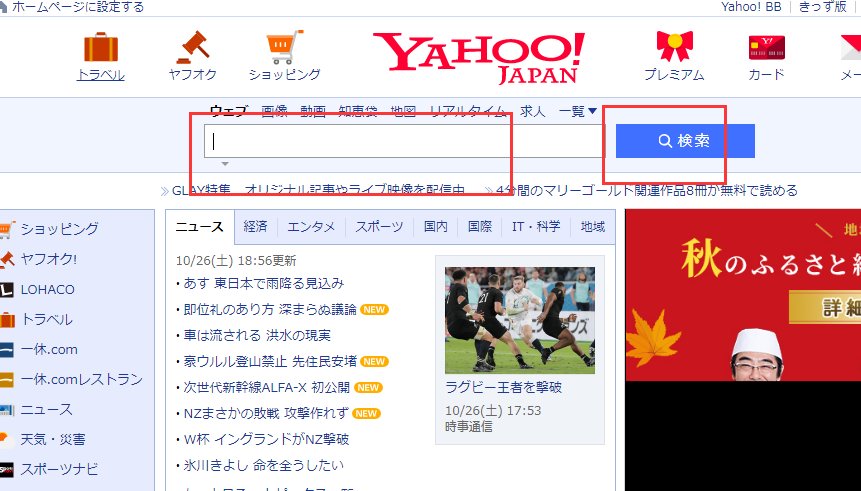Open スポーツナビ text link in sidebar

(x=60, y=470)
